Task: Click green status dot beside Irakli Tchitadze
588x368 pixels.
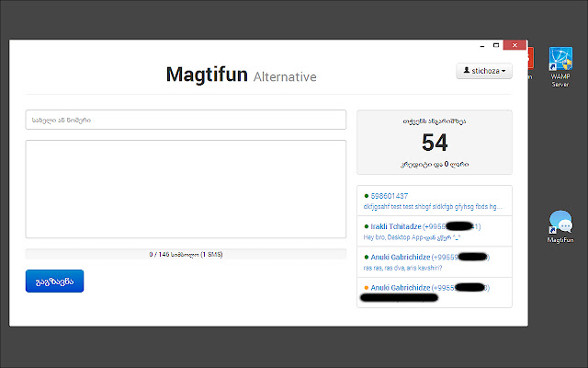Action: [367, 226]
